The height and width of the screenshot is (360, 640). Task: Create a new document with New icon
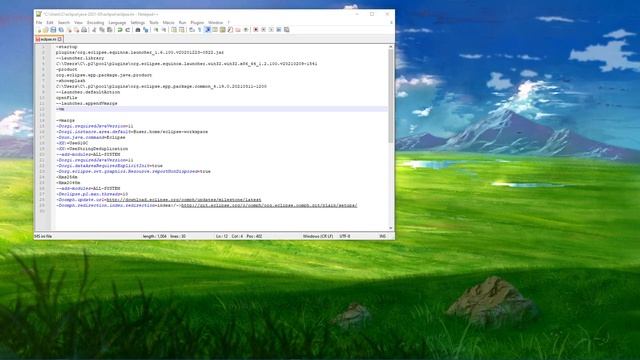[x=39, y=30]
